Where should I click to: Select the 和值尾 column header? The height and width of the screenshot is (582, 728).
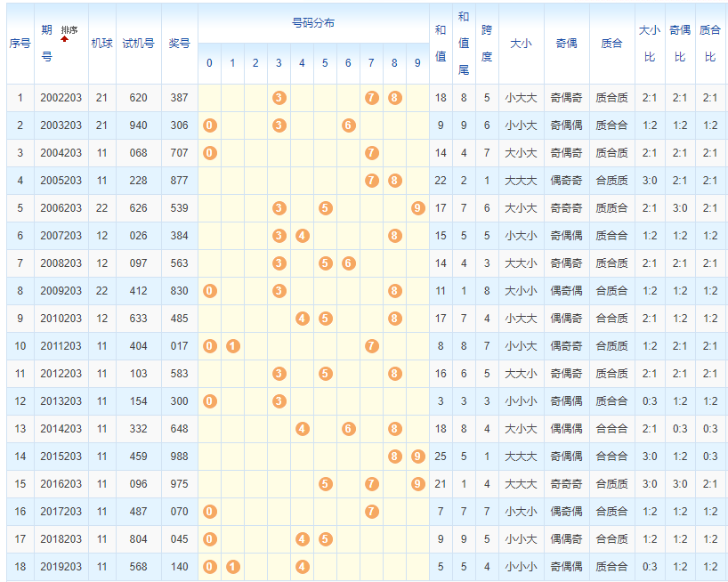coord(463,44)
